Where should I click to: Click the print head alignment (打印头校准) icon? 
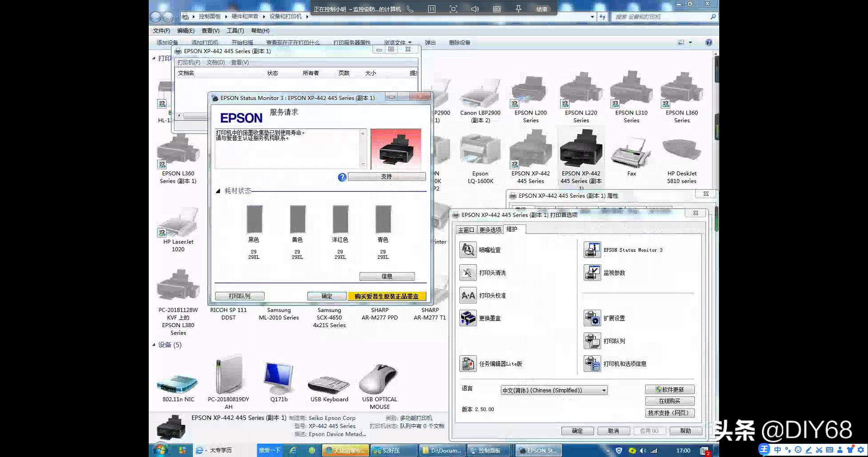(468, 295)
